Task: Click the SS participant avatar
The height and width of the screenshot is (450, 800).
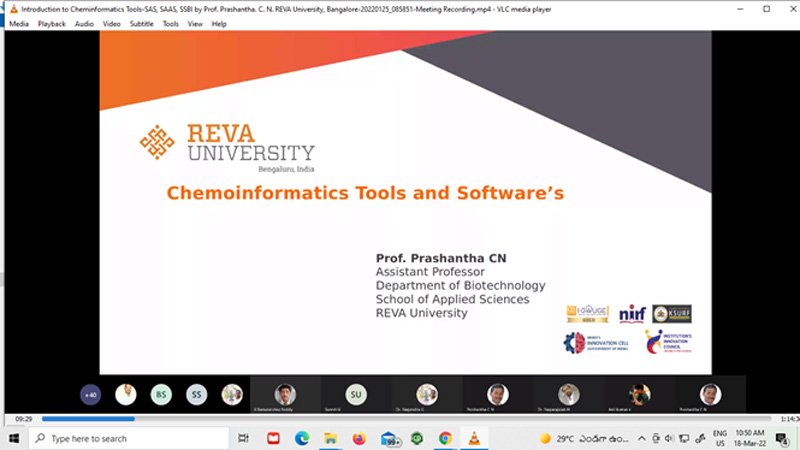Action: coord(196,394)
